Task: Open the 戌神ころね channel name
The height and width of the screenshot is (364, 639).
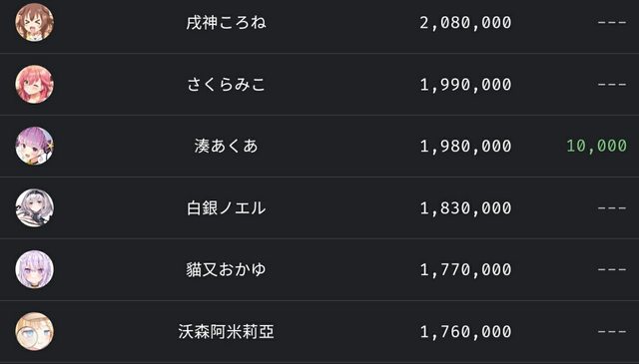Action: (227, 22)
